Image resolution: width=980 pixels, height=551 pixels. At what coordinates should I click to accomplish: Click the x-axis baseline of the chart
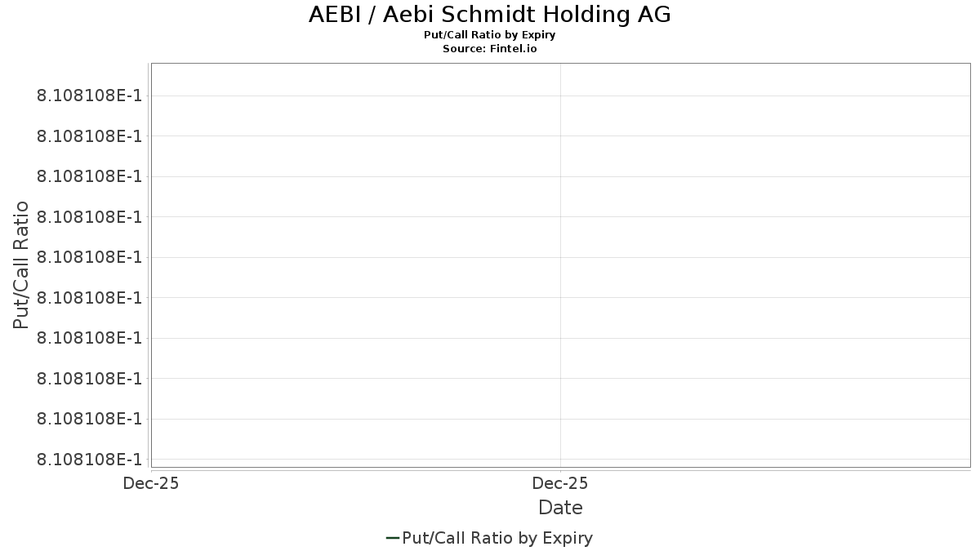tap(560, 469)
